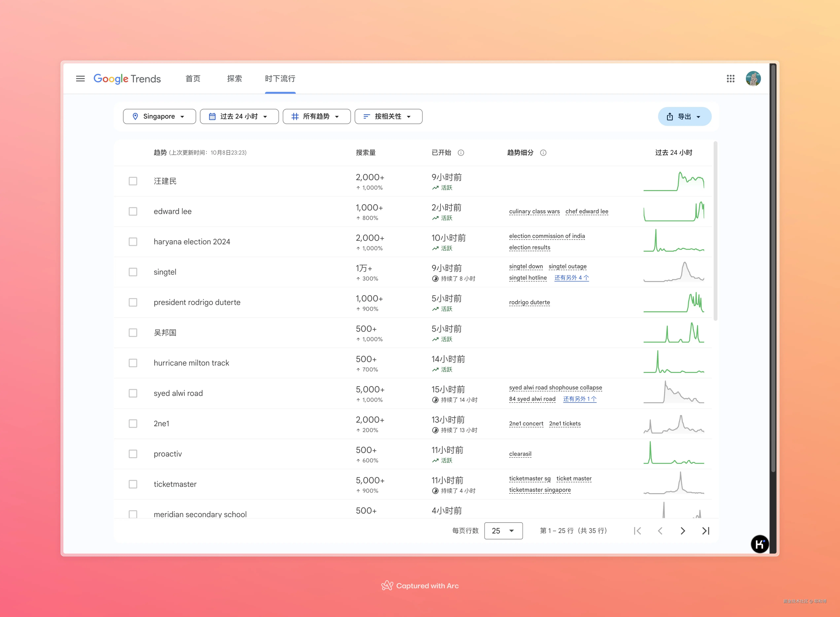
Task: Click the trends table vertical scrollbar
Action: pos(715,232)
